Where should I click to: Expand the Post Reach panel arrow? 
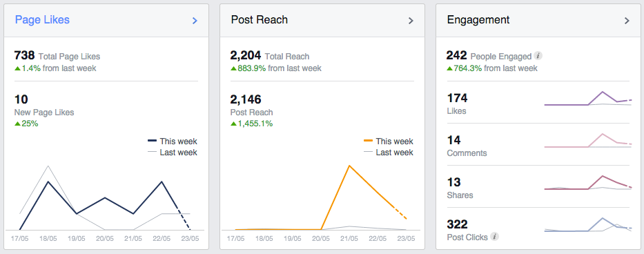point(410,21)
